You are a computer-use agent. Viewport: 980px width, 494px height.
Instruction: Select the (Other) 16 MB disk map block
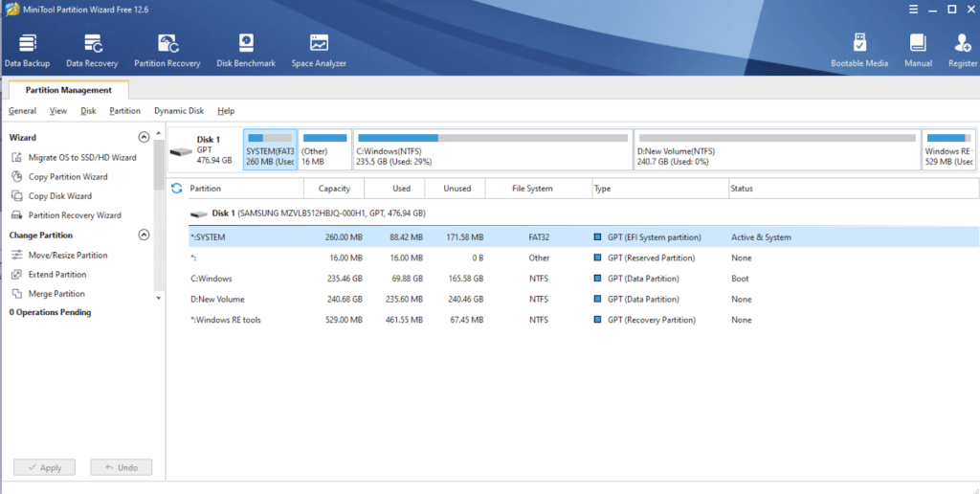325,150
